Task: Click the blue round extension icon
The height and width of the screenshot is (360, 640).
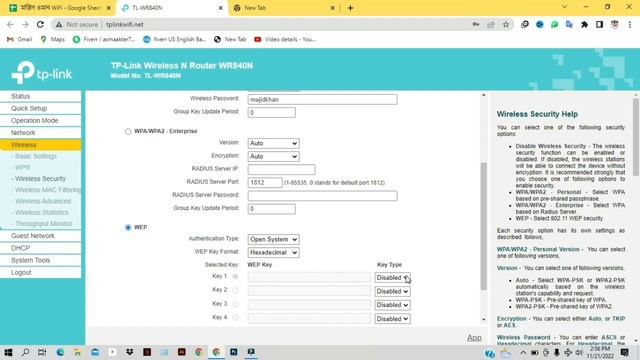Action: (540, 24)
